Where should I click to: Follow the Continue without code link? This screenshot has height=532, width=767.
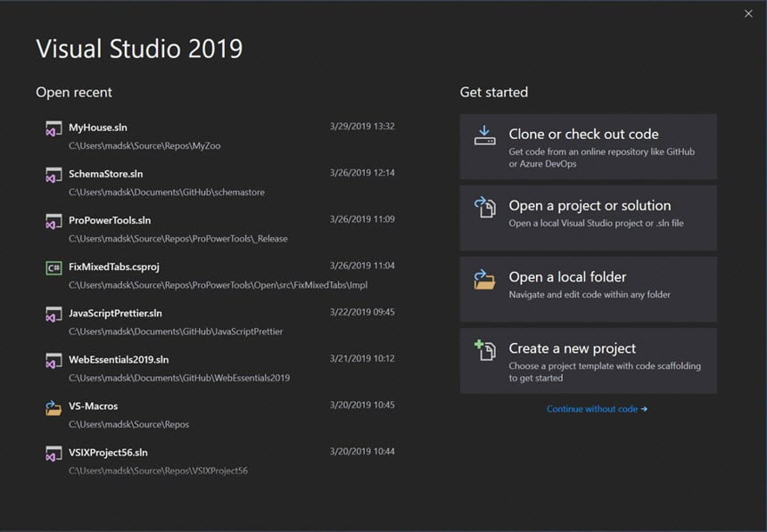[x=597, y=409]
